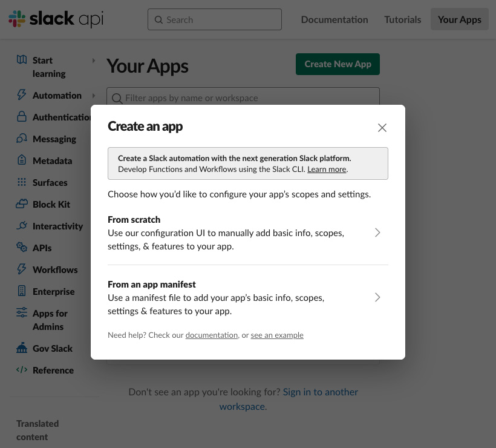Image resolution: width=496 pixels, height=448 pixels.
Task: Open the see an example link
Action: 277,335
